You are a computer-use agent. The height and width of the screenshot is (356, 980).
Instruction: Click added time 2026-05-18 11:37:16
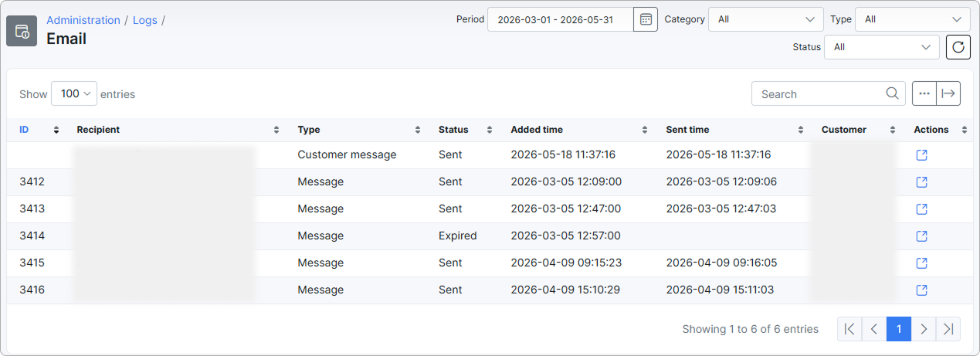564,154
